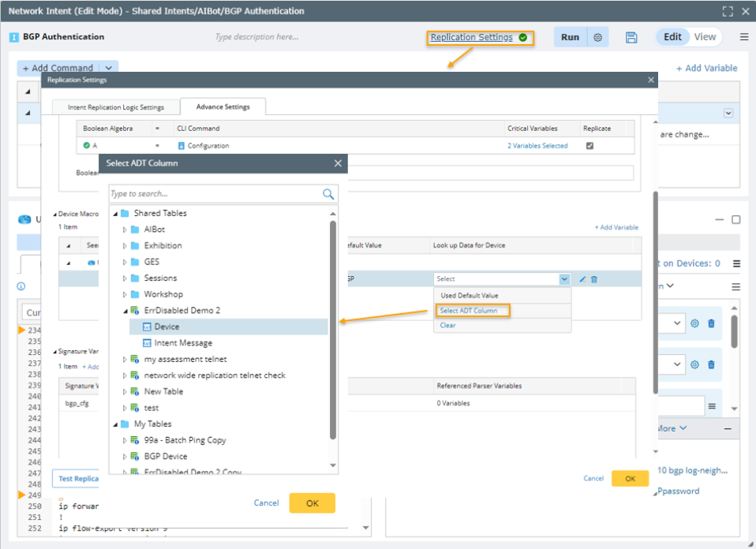This screenshot has width=756, height=549.
Task: Click OK in Select ADT Column dialog
Action: click(x=312, y=503)
